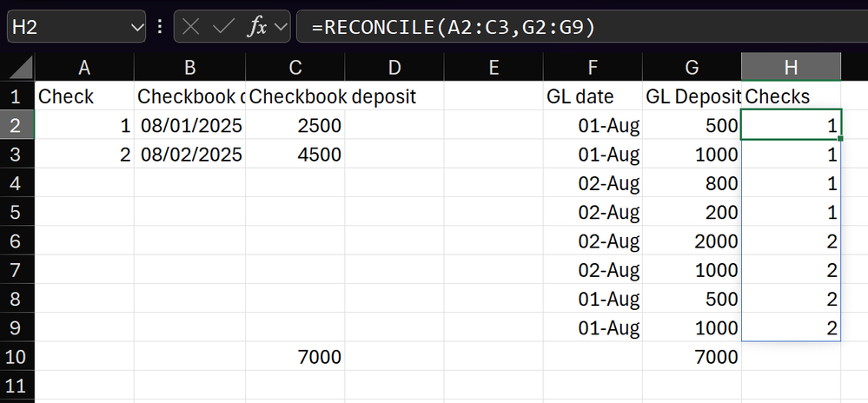Screen dimensions: 868x403
Task: Select column G header
Action: [x=692, y=67]
